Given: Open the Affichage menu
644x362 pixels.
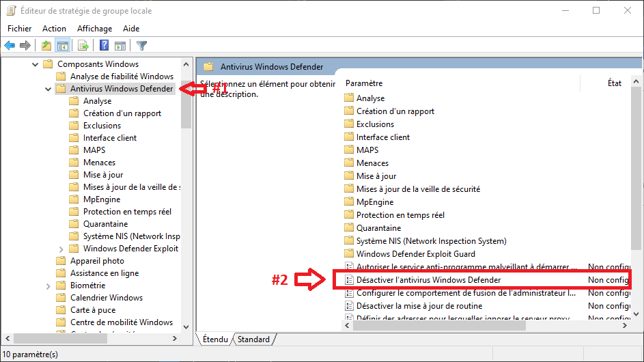Looking at the screenshot, I should (94, 29).
